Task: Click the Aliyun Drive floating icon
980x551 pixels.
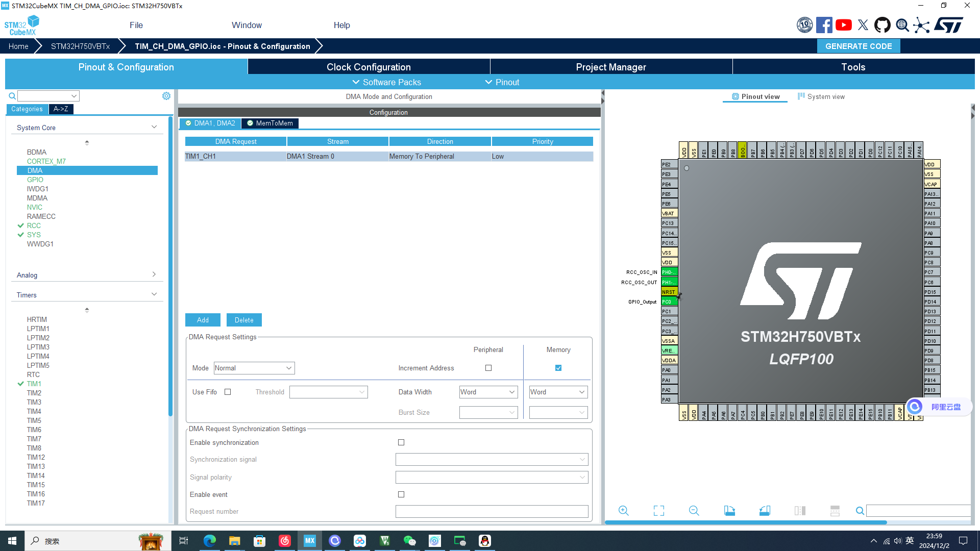Action: click(915, 407)
